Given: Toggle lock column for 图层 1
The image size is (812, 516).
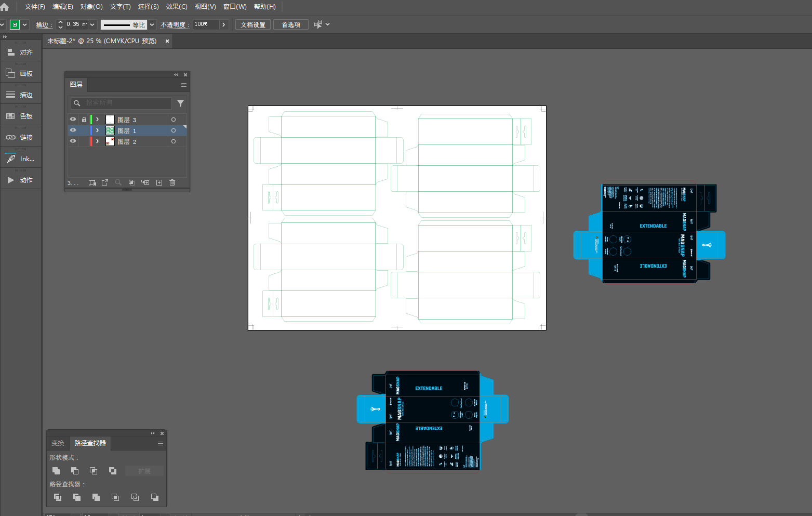Looking at the screenshot, I should (84, 130).
